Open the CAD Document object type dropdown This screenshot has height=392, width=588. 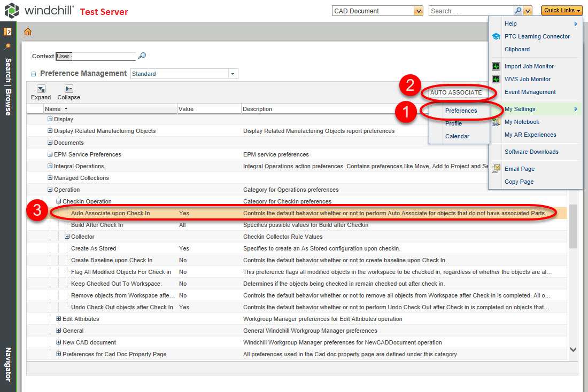[x=418, y=10]
